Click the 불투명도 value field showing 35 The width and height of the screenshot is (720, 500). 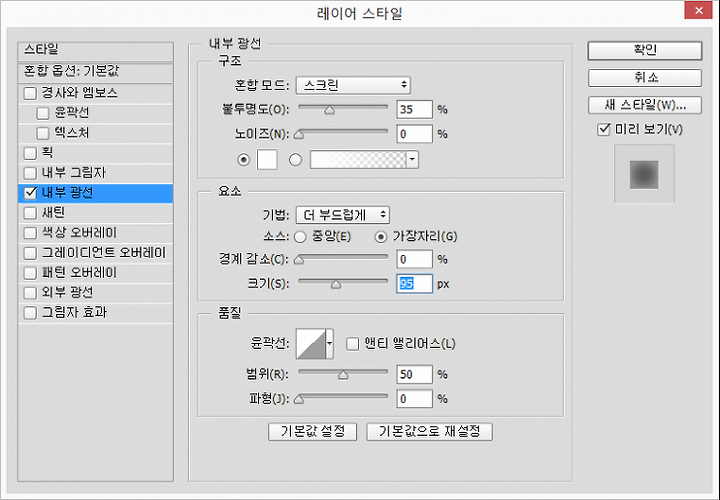pos(414,109)
